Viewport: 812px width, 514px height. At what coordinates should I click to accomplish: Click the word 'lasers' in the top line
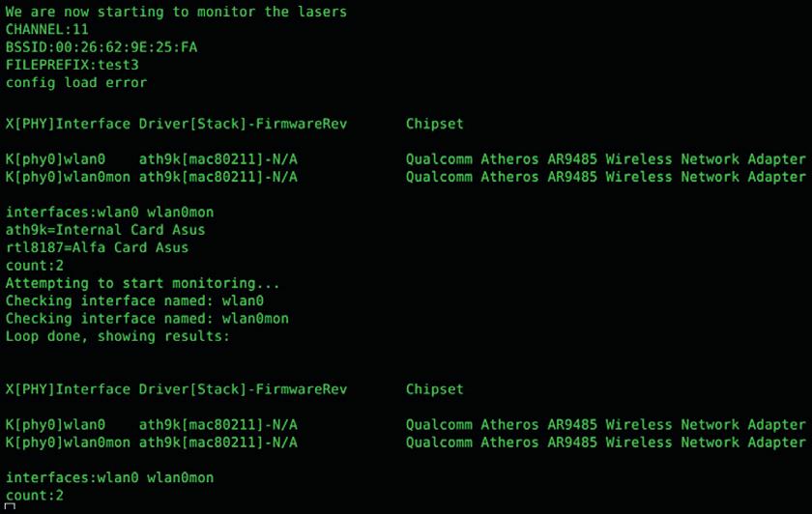point(322,12)
